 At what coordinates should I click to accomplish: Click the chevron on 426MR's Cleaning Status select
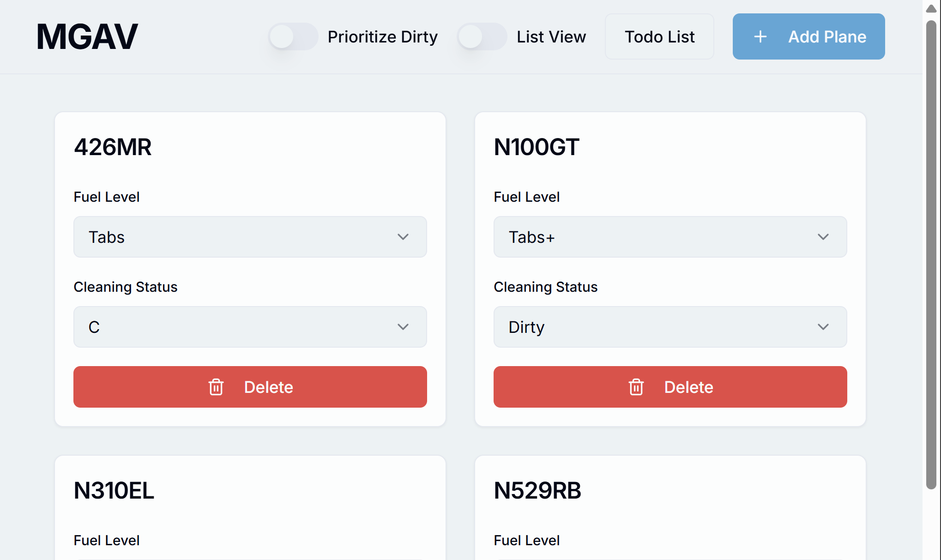[x=403, y=327]
